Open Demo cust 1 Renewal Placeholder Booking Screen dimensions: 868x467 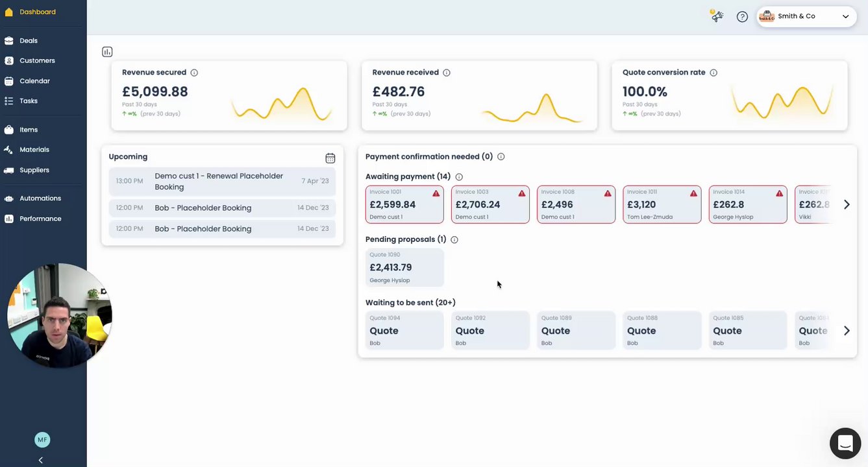tap(222, 182)
